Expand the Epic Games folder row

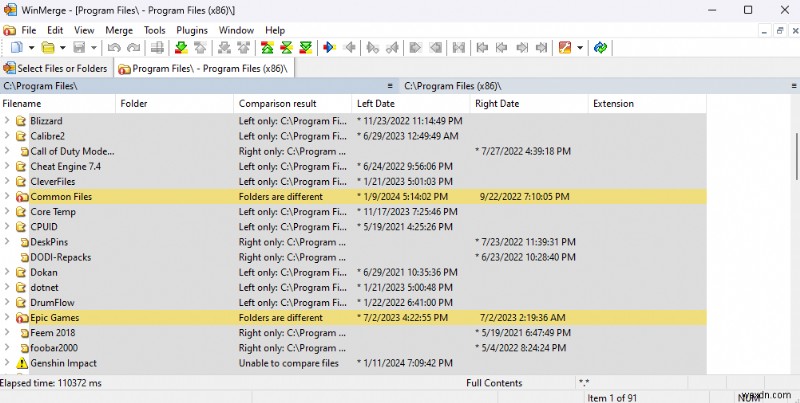[7, 317]
